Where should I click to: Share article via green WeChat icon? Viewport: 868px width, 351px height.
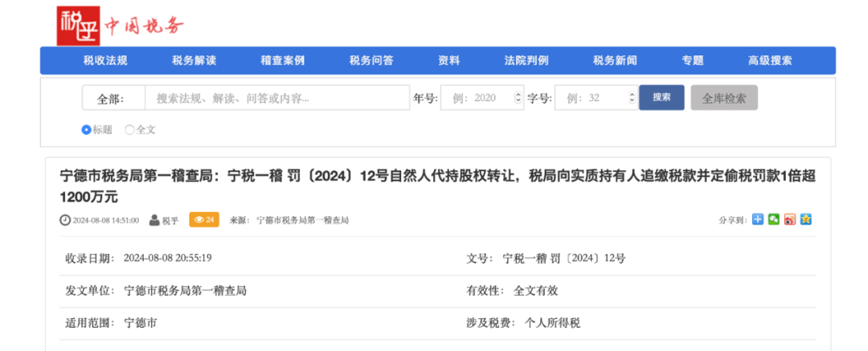pos(773,219)
